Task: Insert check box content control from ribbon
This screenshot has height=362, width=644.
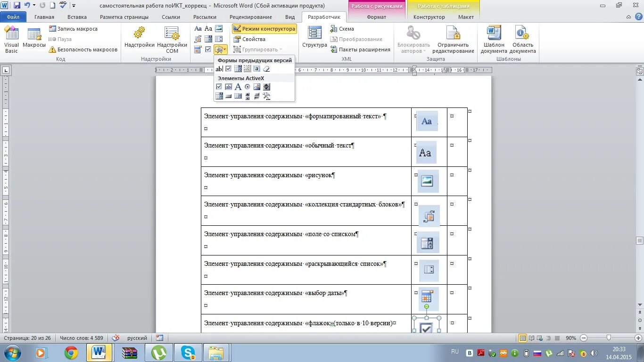Action: coord(208,49)
